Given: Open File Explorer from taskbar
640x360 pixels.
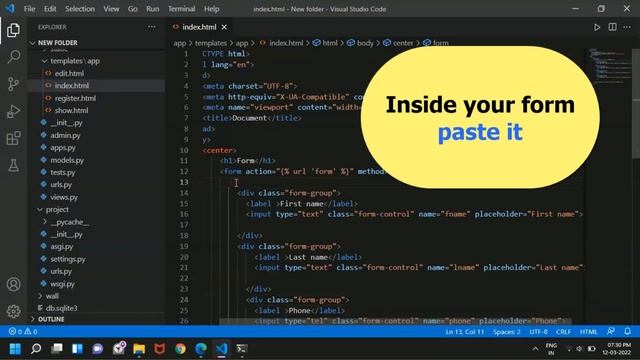Looking at the screenshot, I should tap(139, 349).
